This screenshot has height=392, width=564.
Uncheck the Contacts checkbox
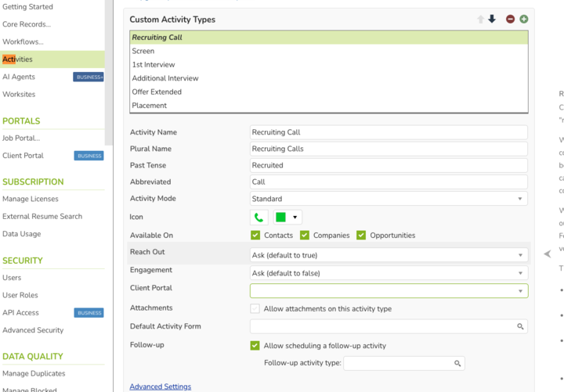click(255, 236)
